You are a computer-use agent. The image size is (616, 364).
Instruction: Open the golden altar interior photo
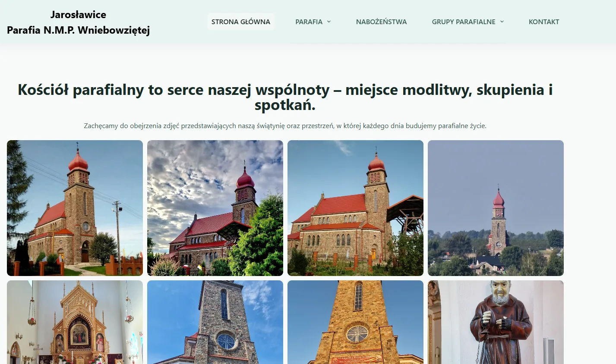[x=75, y=322]
